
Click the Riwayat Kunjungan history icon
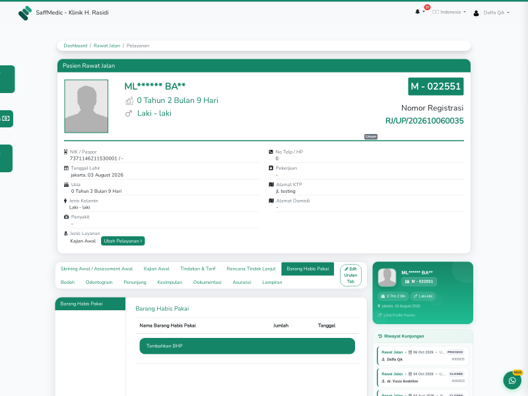380,336
